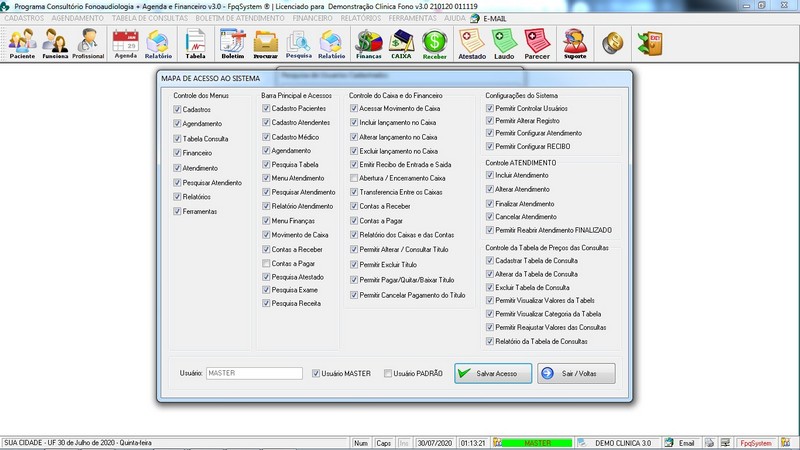The image size is (800, 450).
Task: Uncheck the Usuário MASTER checkbox
Action: click(x=316, y=373)
